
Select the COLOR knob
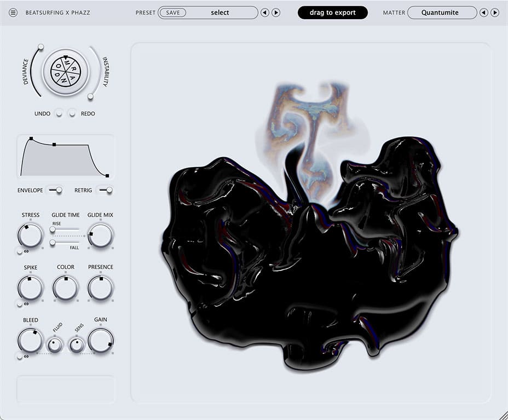(65, 287)
